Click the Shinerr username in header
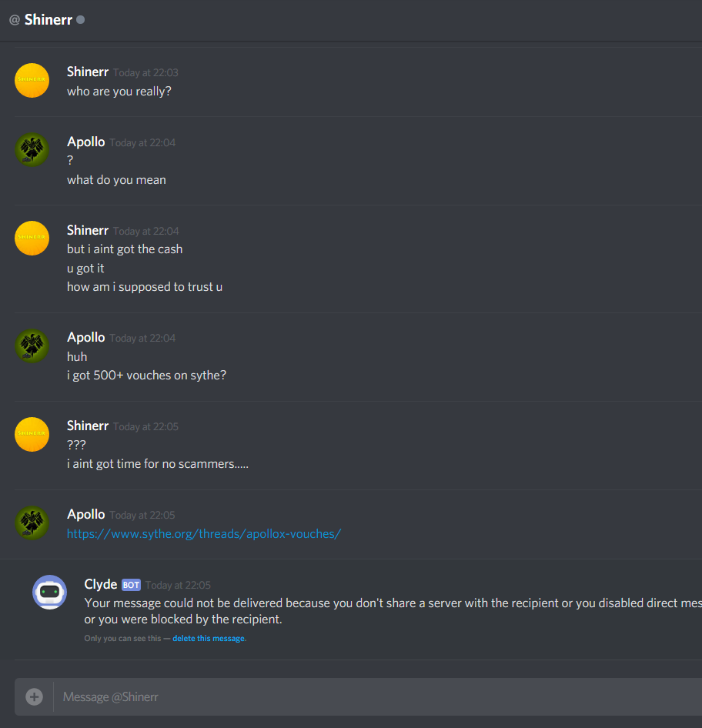Screen dimensions: 702x728 [48, 19]
